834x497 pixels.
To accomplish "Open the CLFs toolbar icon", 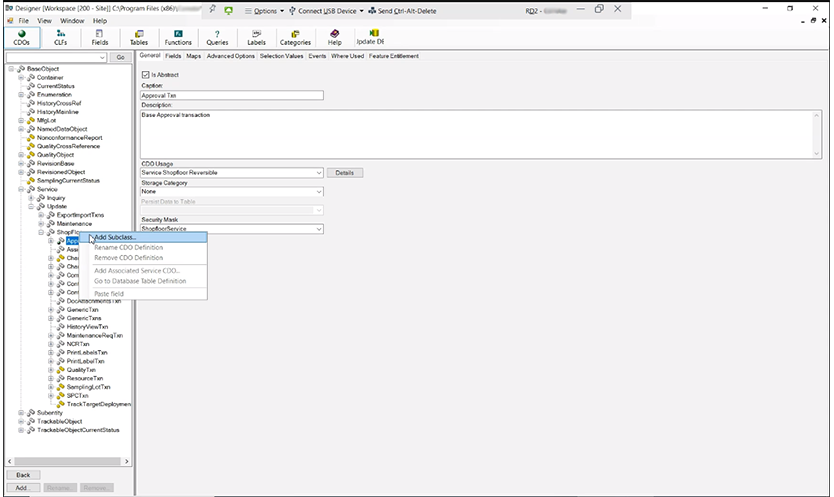I will click(60, 37).
